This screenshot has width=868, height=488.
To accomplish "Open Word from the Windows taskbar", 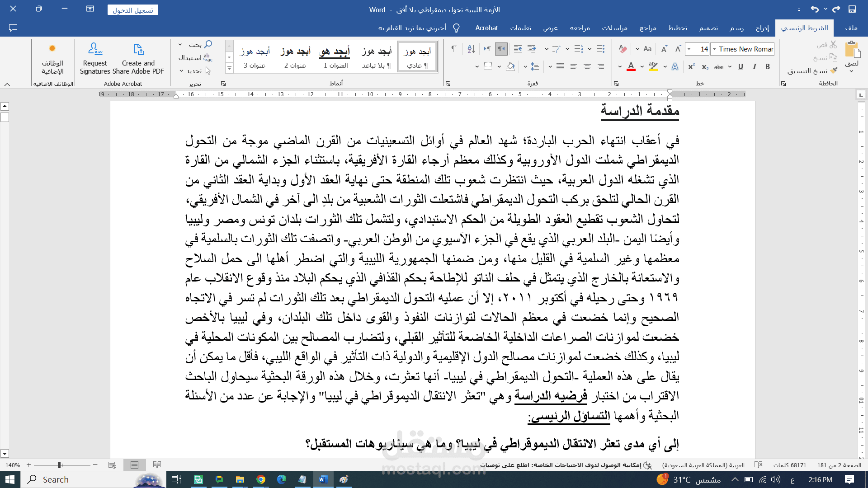I will click(x=323, y=479).
